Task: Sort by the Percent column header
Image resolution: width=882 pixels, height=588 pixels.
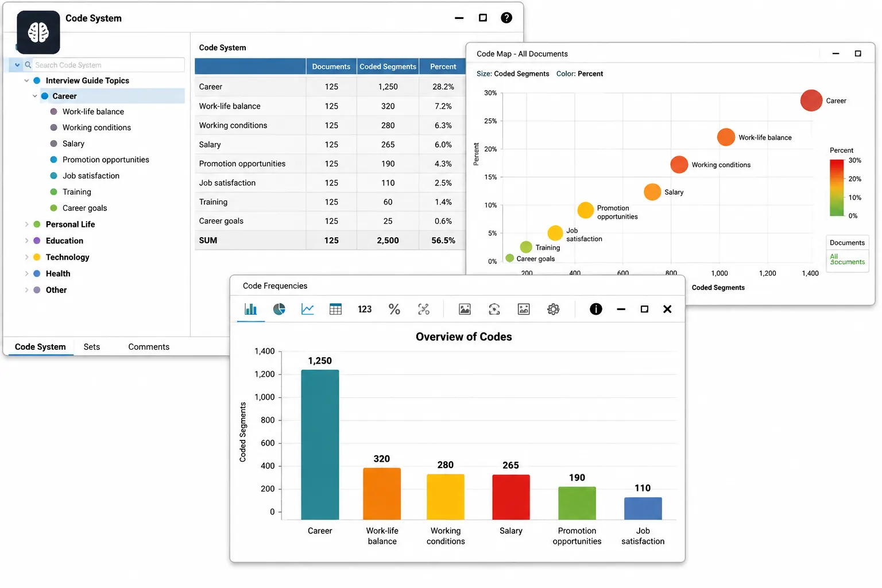Action: (x=443, y=67)
